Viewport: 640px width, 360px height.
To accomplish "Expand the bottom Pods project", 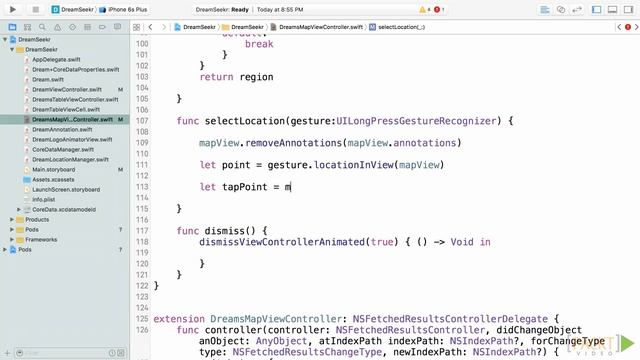I will [x=5, y=249].
